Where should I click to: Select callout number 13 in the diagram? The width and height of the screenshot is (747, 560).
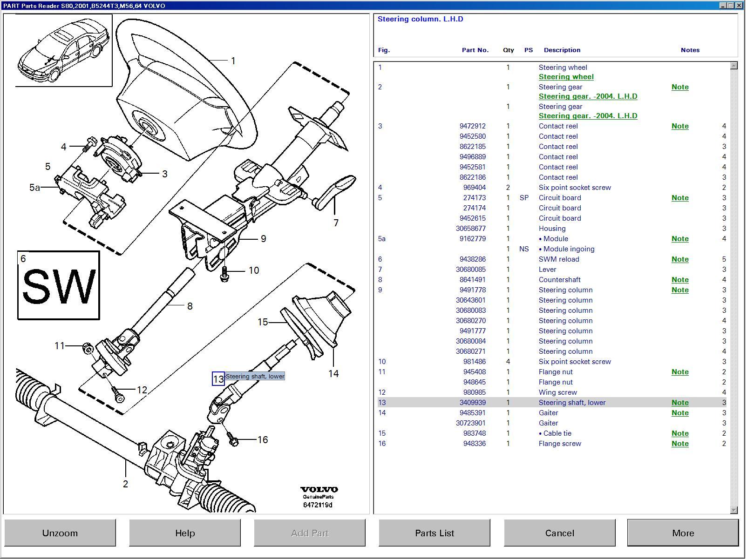(x=218, y=379)
